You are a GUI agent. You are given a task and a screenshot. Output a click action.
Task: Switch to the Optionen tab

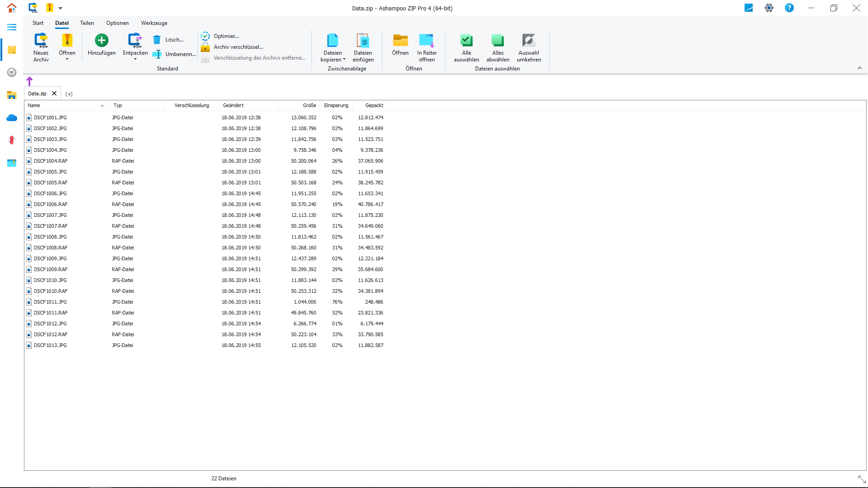click(x=117, y=23)
